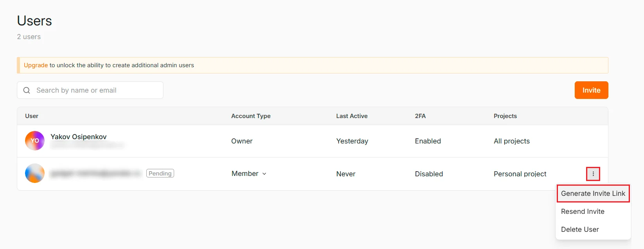This screenshot has width=644, height=249.
Task: Click the All projects cell
Action: (512, 141)
